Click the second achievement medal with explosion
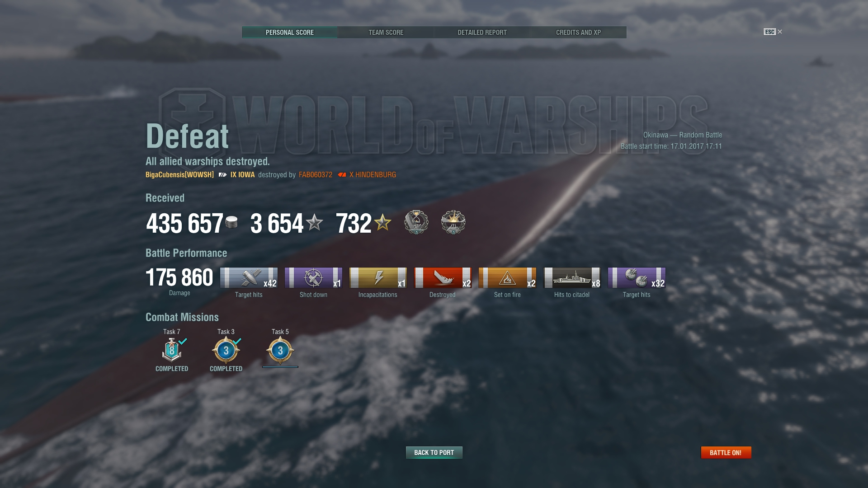This screenshot has height=488, width=868. coord(453,222)
